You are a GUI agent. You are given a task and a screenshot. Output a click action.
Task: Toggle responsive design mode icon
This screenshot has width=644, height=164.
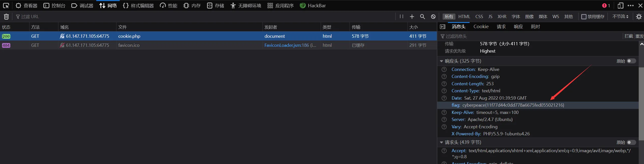tap(620, 6)
